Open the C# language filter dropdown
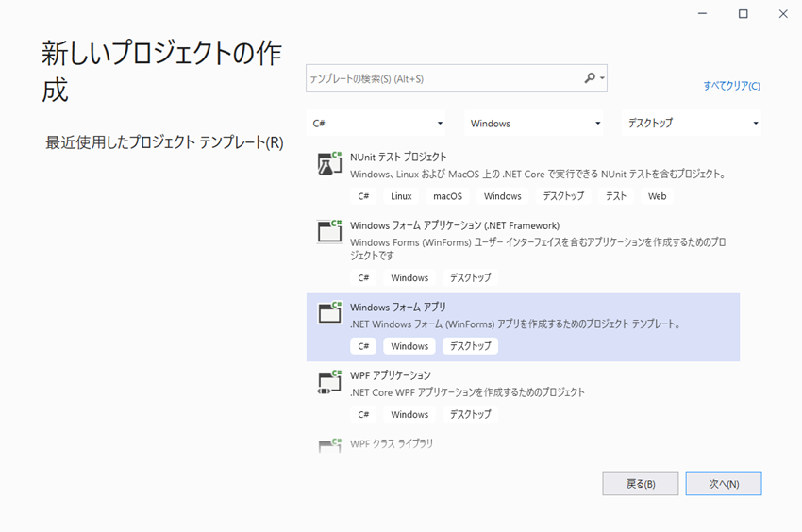 [x=377, y=124]
